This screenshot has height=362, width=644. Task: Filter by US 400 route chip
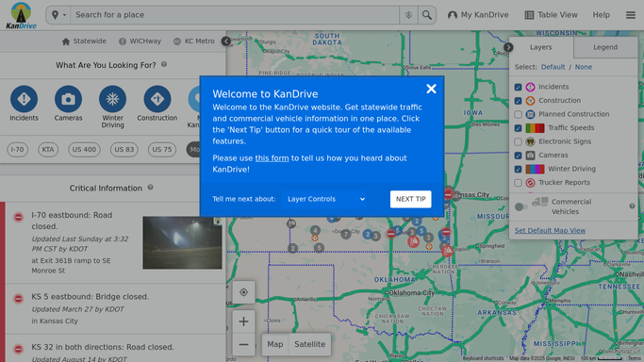point(84,149)
